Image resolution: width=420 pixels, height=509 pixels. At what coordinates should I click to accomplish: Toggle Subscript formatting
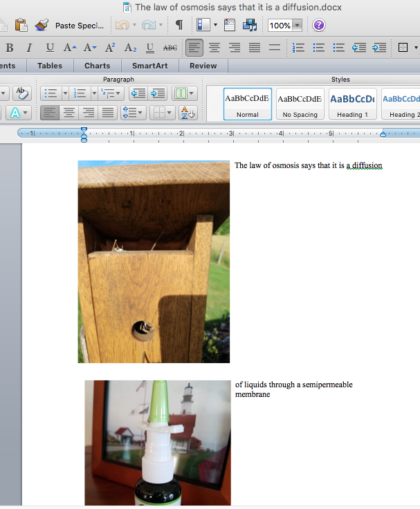[130, 48]
